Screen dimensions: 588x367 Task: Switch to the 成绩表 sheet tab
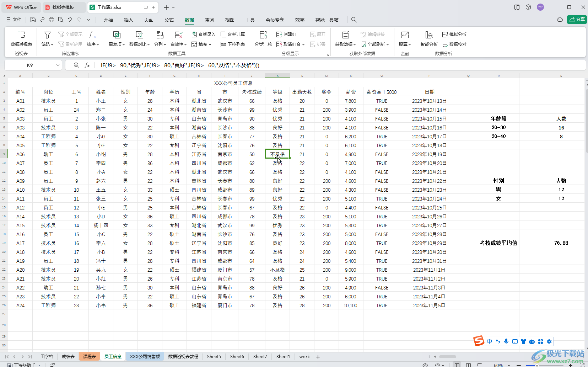(x=68, y=357)
